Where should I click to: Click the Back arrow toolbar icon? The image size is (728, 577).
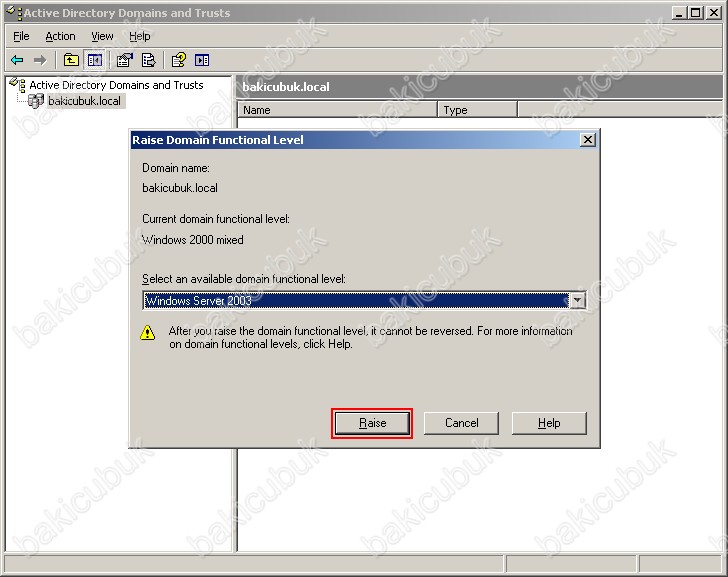coord(17,60)
